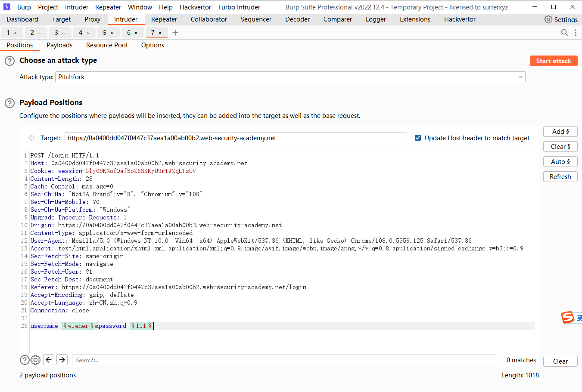Switch to the Decoder tab
The width and height of the screenshot is (582, 392).
click(x=297, y=19)
